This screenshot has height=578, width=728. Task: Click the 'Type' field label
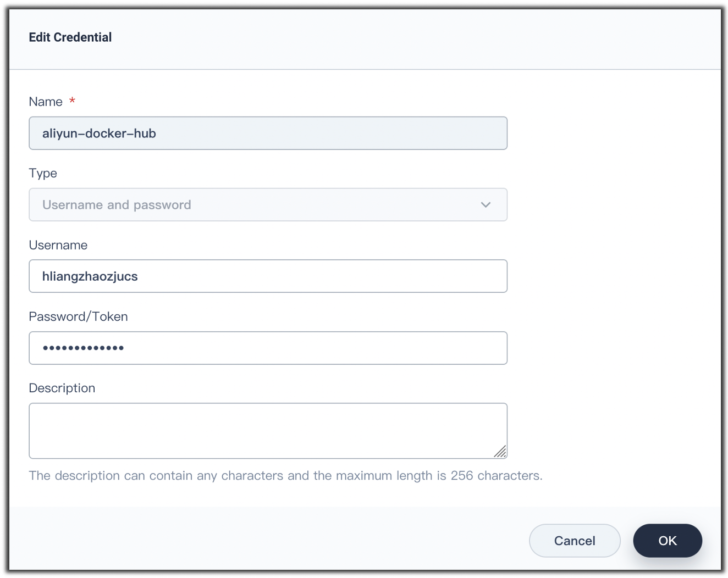click(43, 173)
